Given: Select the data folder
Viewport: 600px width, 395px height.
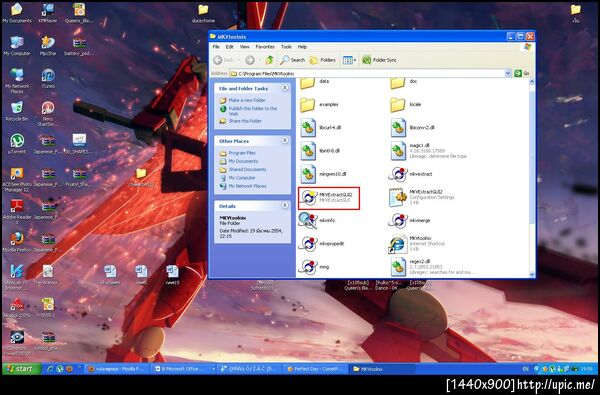Looking at the screenshot, I should click(x=315, y=82).
